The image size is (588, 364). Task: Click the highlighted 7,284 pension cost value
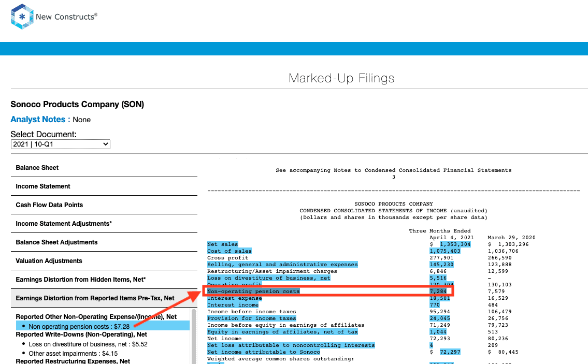pos(438,292)
